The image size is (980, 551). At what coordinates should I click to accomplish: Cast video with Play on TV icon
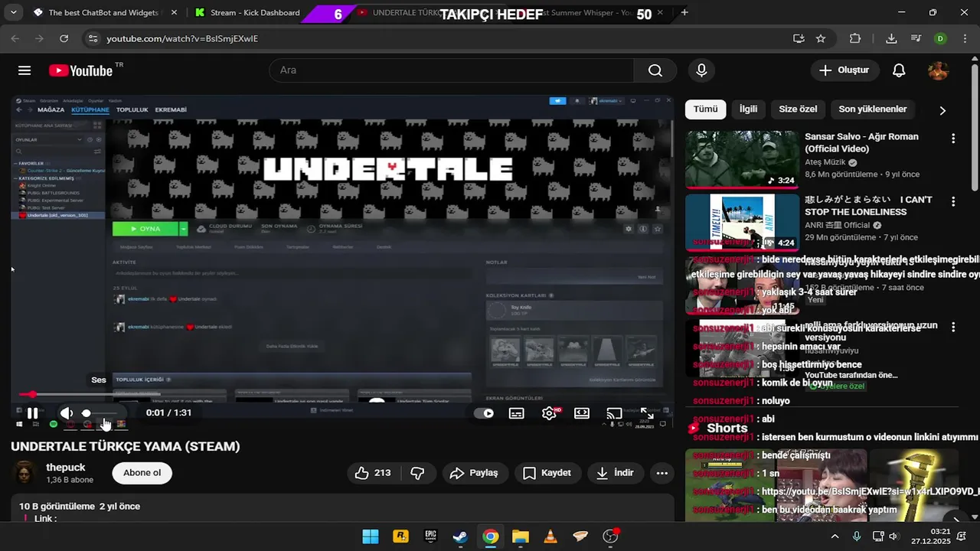point(614,413)
